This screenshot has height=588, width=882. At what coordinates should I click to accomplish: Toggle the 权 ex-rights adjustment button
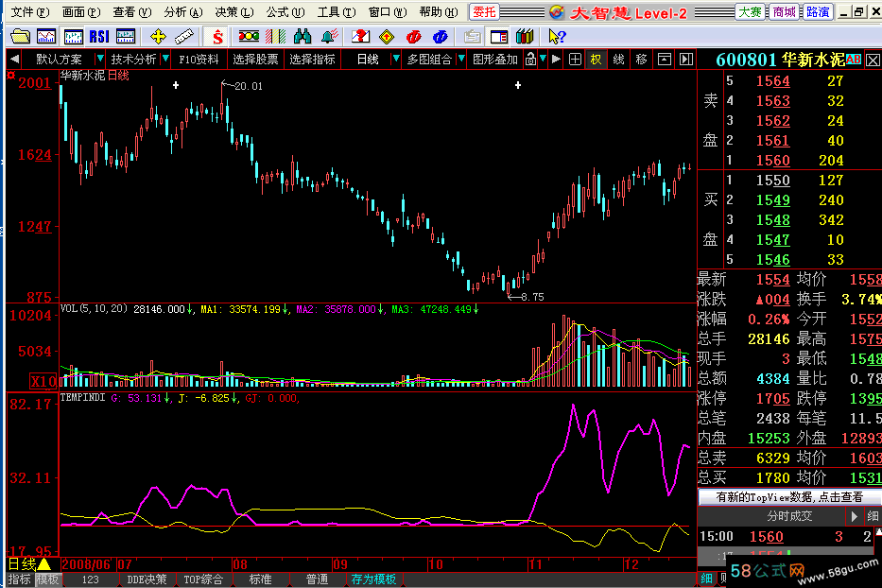point(597,59)
